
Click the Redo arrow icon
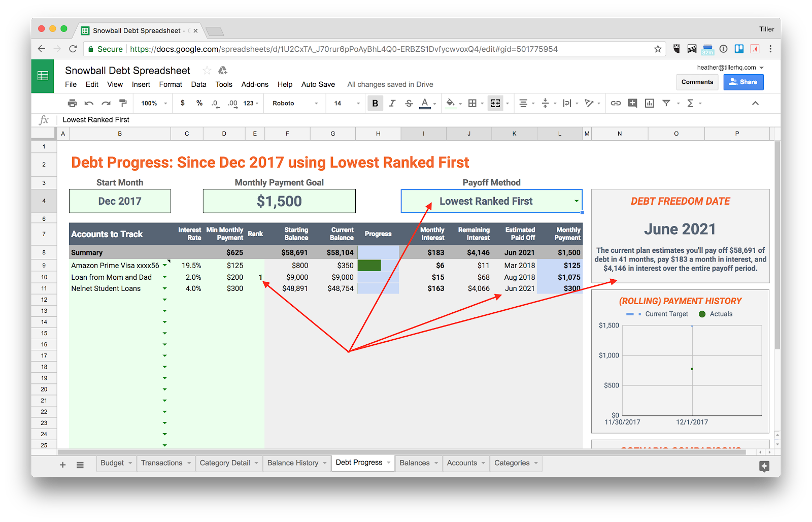[x=106, y=103]
